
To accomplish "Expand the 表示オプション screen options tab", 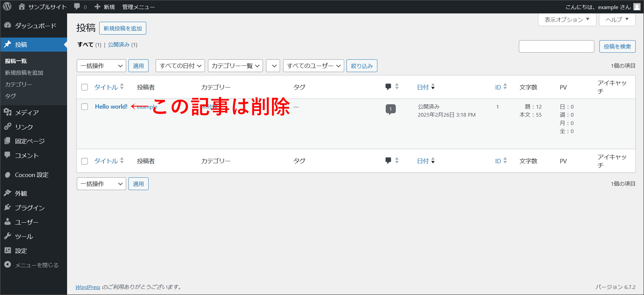I will point(567,19).
